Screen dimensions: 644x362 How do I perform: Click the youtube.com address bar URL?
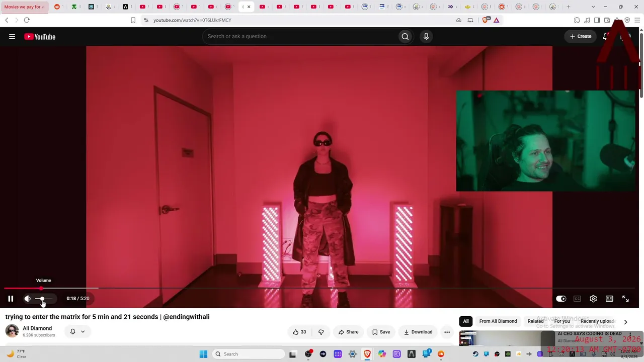click(192, 20)
